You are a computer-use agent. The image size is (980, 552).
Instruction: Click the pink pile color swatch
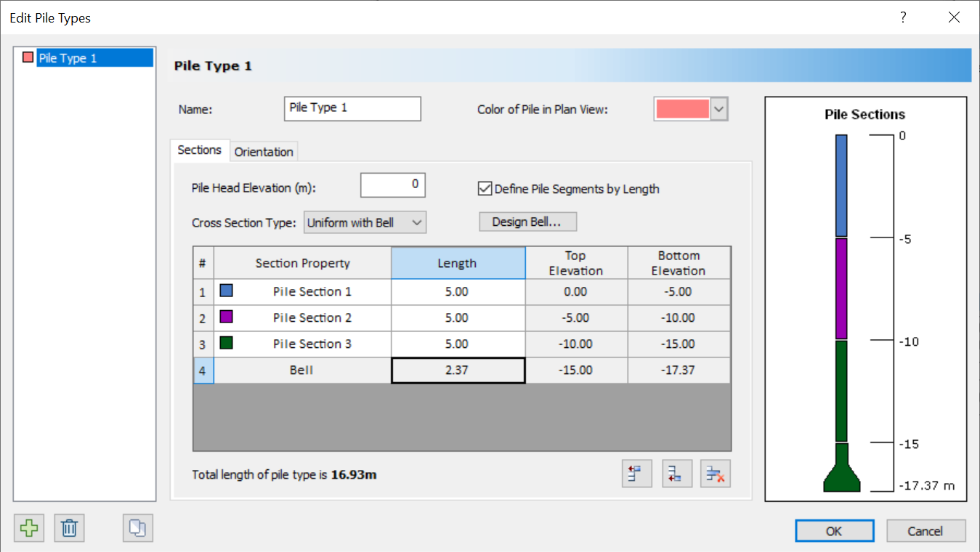682,110
